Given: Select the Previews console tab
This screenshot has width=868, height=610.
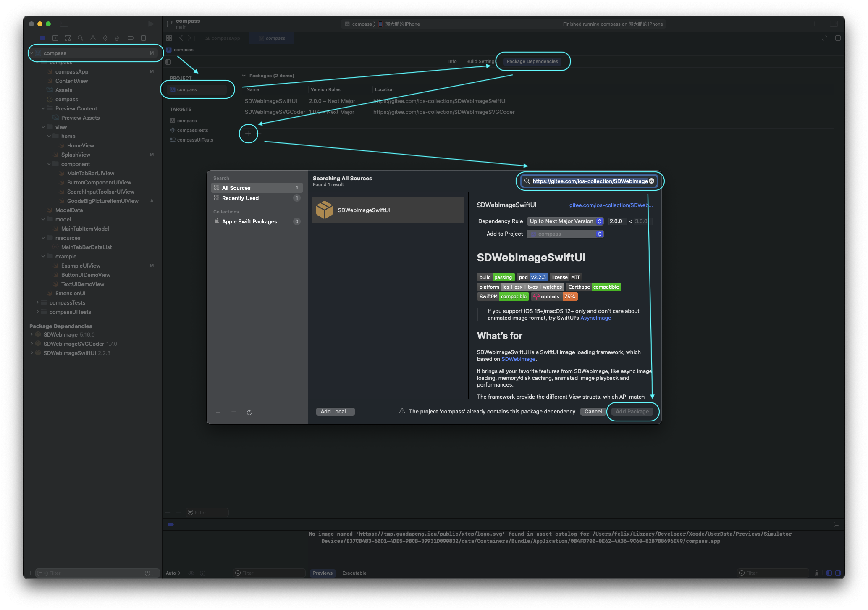Looking at the screenshot, I should click(x=323, y=573).
